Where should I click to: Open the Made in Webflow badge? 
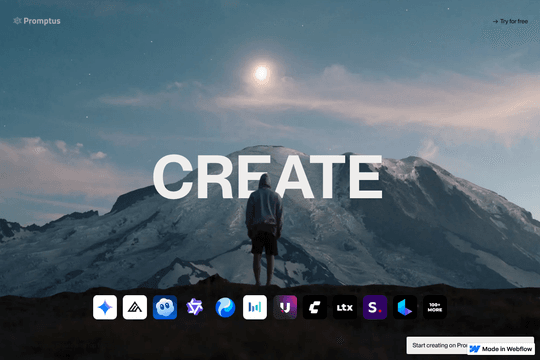click(501, 349)
